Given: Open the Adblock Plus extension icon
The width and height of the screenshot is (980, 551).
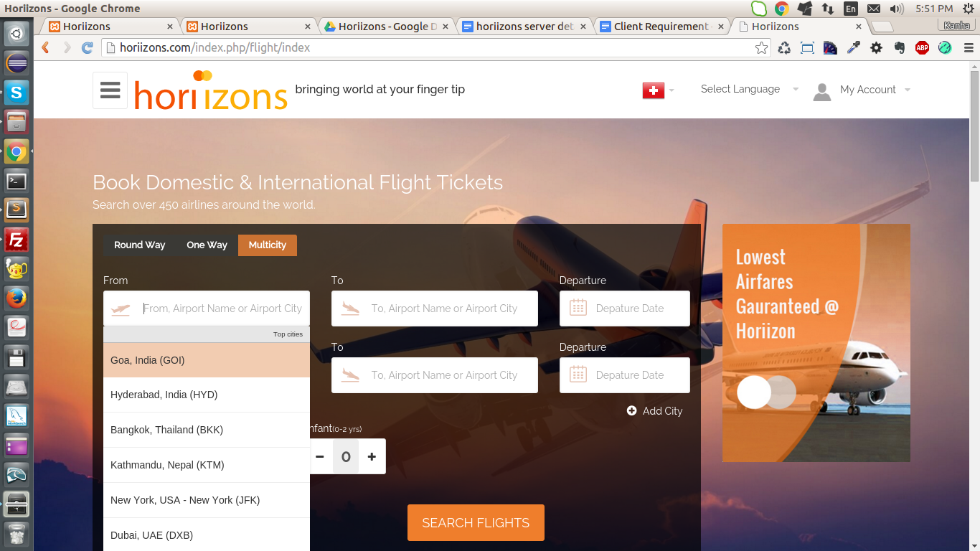Looking at the screenshot, I should point(922,48).
